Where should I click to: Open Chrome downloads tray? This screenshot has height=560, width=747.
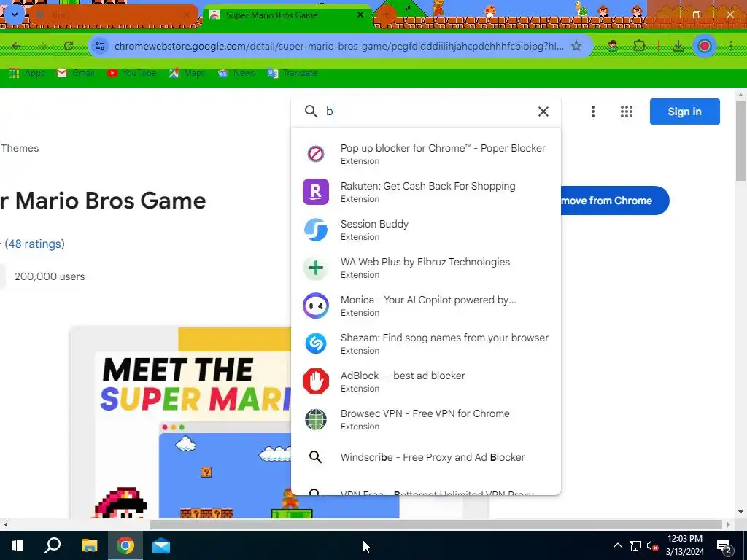[678, 46]
